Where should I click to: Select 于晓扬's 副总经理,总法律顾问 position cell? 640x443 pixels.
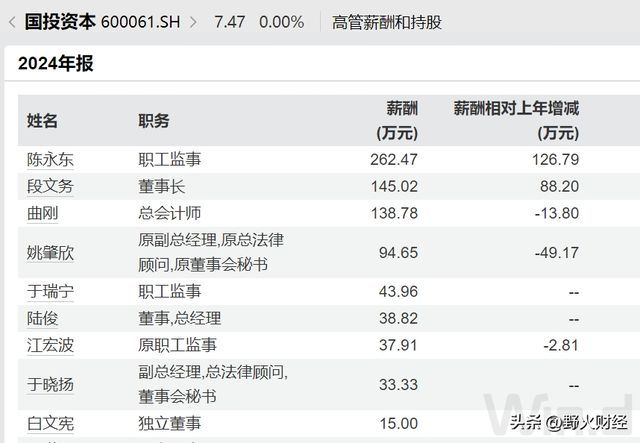click(x=213, y=385)
